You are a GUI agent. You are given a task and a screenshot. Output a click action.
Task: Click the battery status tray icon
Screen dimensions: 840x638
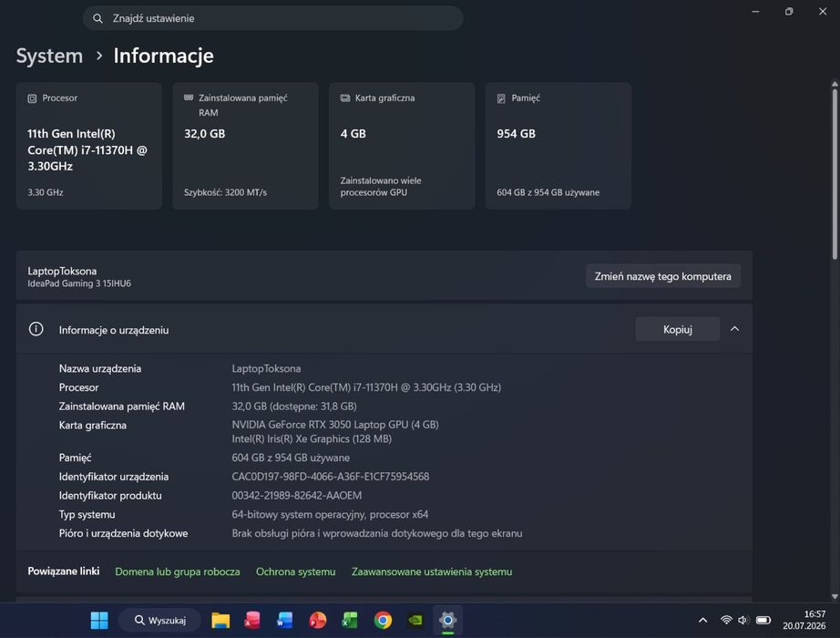tap(763, 621)
